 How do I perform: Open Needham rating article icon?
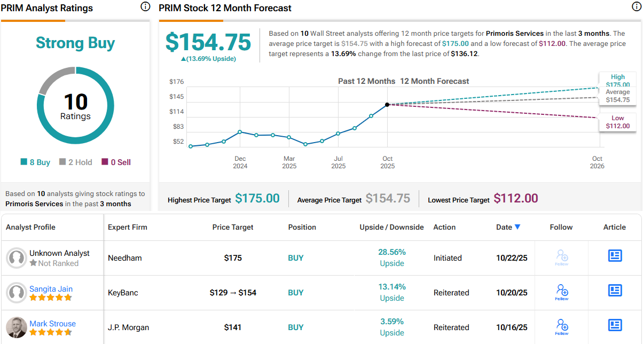tap(615, 256)
